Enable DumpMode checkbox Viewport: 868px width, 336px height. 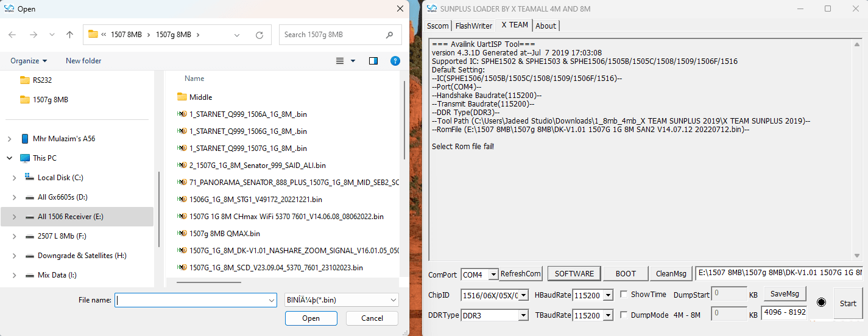coord(624,315)
